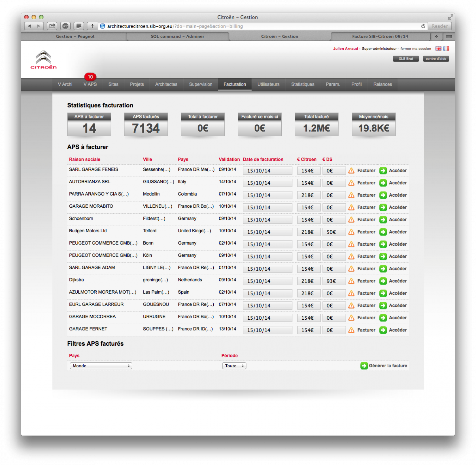
Task: Click Facturer for PEUGEOT COMMERCE Bonn row
Action: click(x=366, y=244)
